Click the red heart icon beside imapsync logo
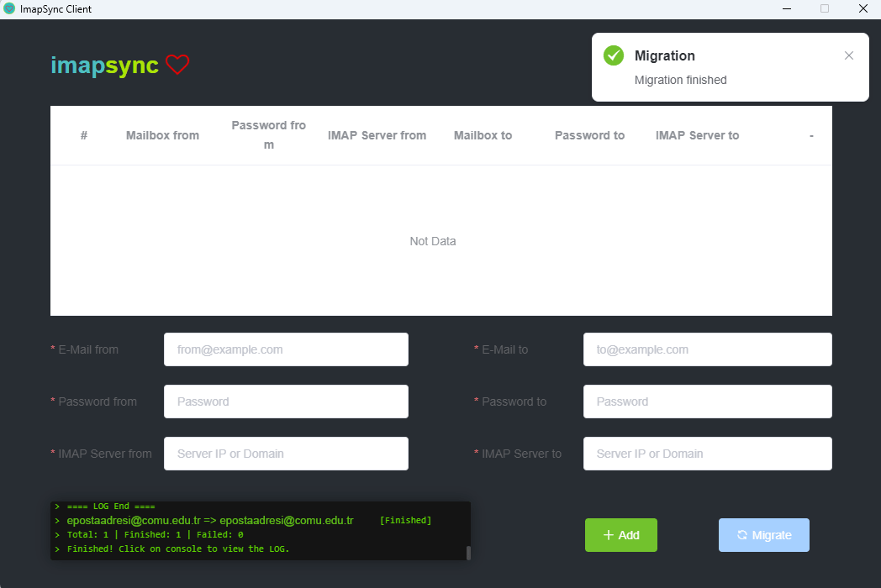 click(177, 65)
